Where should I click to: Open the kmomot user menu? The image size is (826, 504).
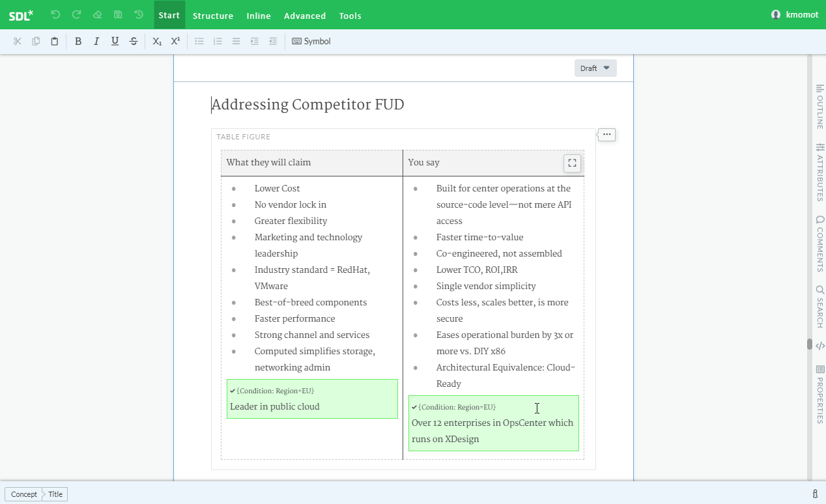click(795, 14)
